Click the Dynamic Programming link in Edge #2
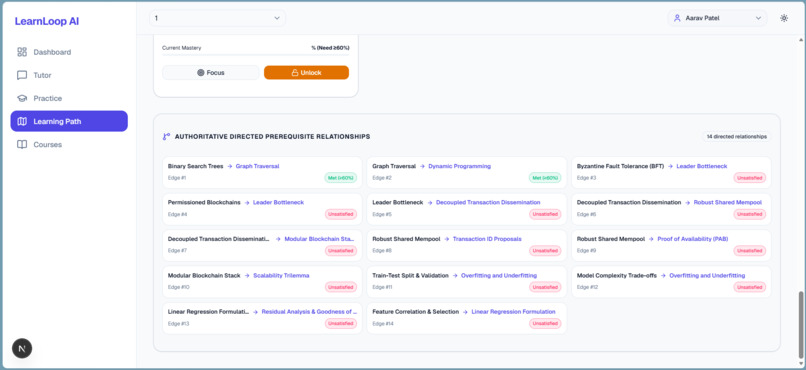This screenshot has height=370, width=806. click(460, 166)
